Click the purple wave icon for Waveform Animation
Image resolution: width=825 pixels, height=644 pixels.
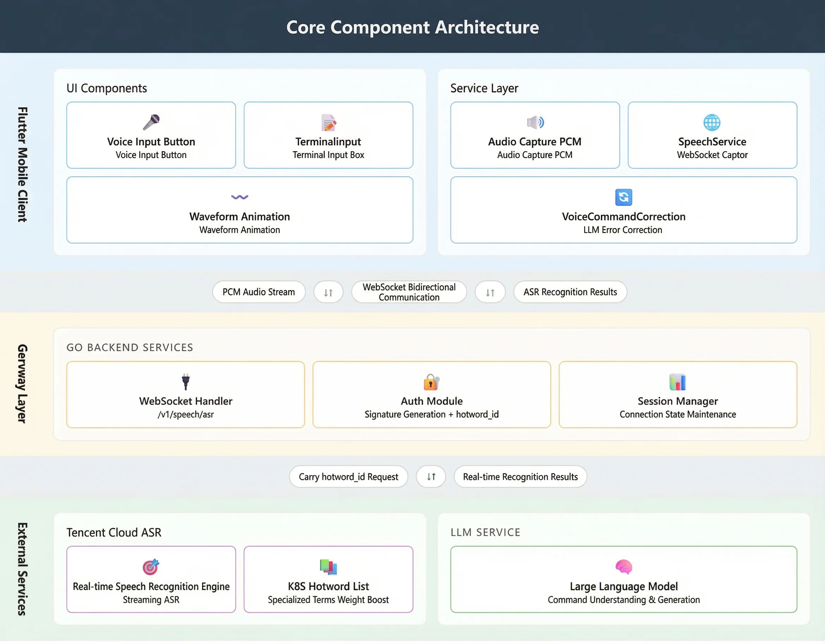click(239, 197)
